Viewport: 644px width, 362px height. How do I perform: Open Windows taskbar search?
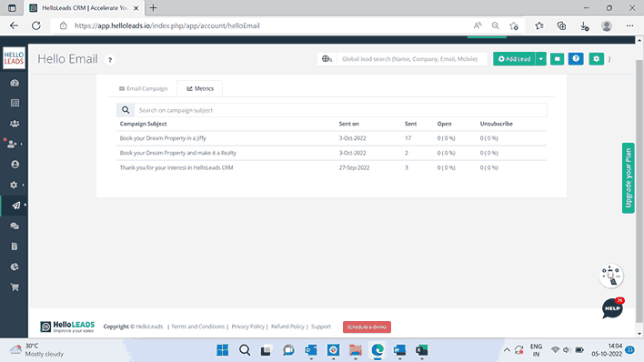click(x=245, y=350)
